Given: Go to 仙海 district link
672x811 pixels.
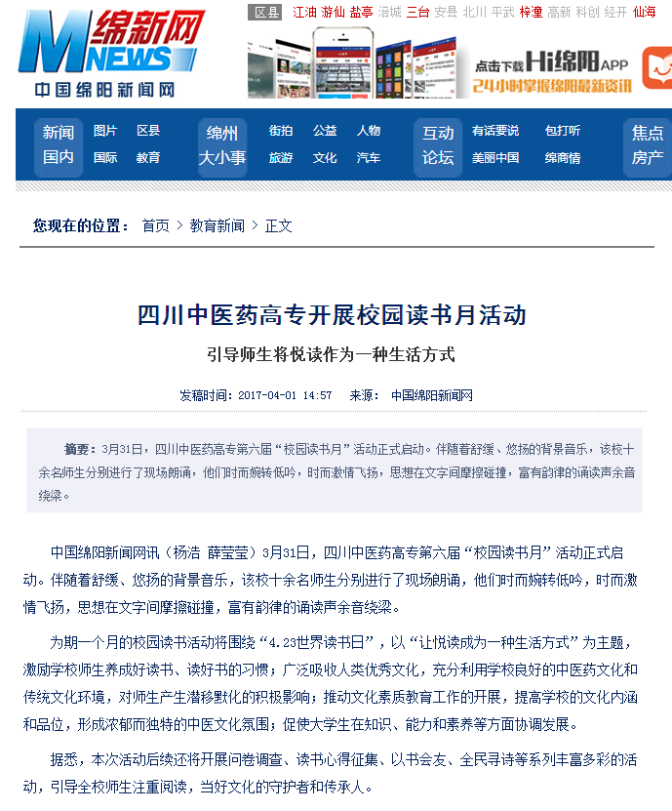Looking at the screenshot, I should coord(645,12).
